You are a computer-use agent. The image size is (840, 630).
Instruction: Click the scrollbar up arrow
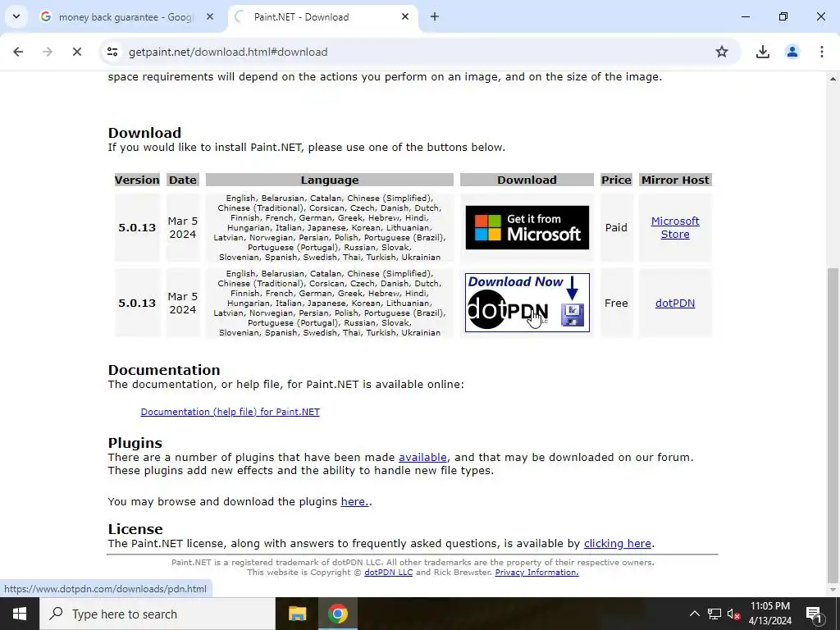click(833, 79)
